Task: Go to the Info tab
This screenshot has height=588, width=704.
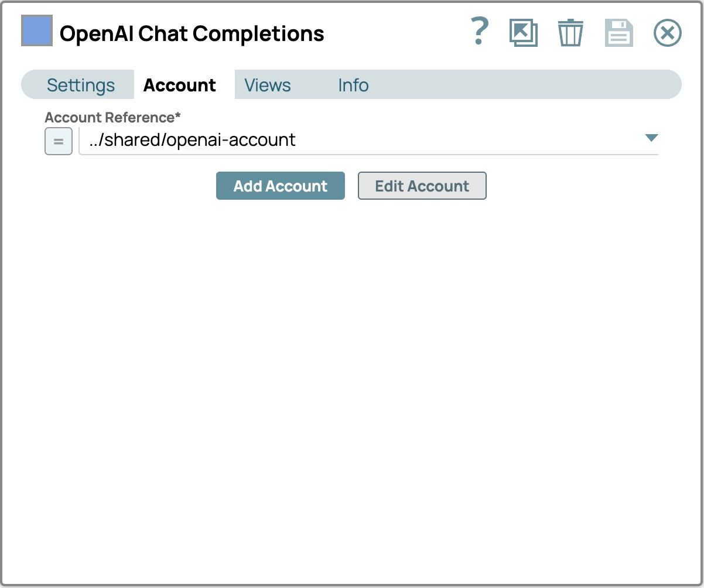Action: [x=353, y=86]
